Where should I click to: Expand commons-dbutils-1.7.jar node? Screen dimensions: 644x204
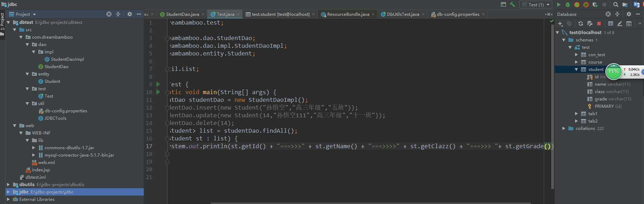[x=34, y=147]
